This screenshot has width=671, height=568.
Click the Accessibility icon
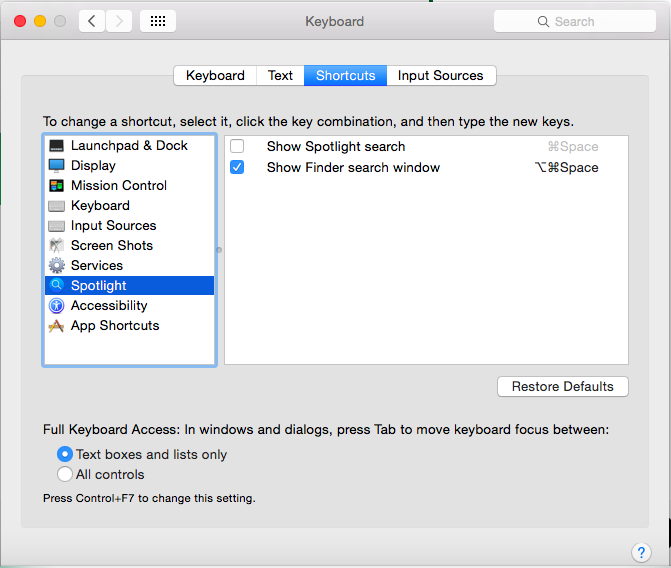click(56, 305)
